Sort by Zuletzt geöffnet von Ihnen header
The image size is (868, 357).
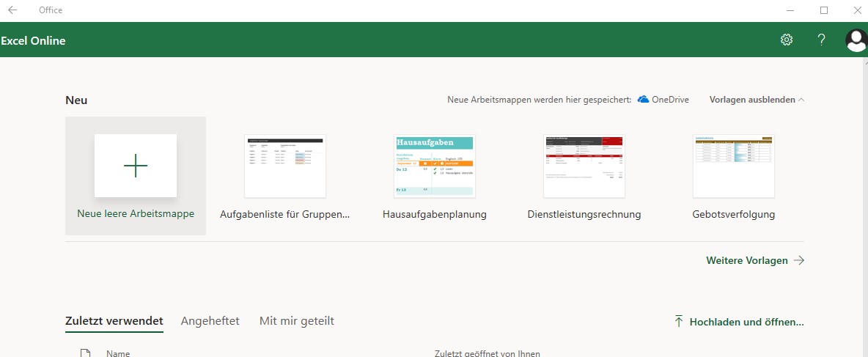click(x=488, y=353)
